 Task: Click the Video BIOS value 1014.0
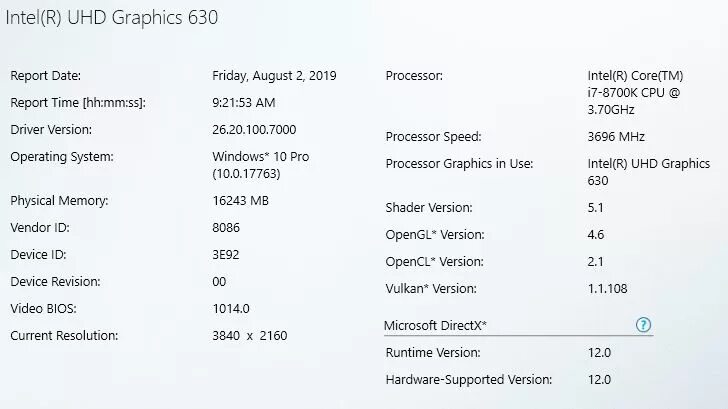tap(230, 308)
